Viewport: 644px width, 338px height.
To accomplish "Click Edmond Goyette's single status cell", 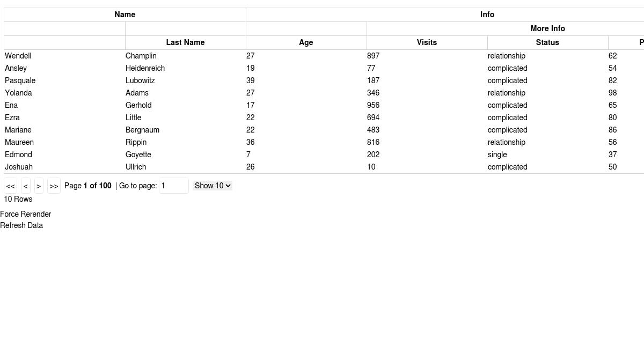I will pos(497,155).
